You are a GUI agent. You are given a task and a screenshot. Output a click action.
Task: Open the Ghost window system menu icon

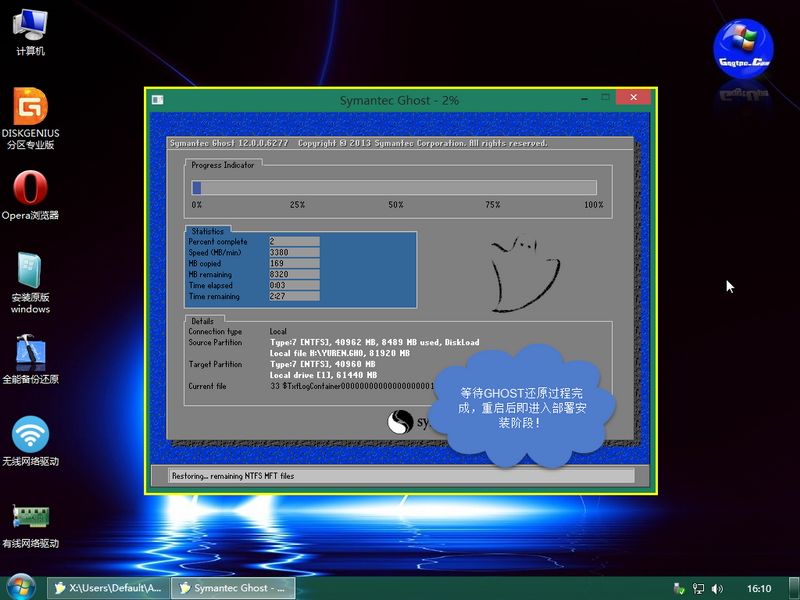[158, 99]
